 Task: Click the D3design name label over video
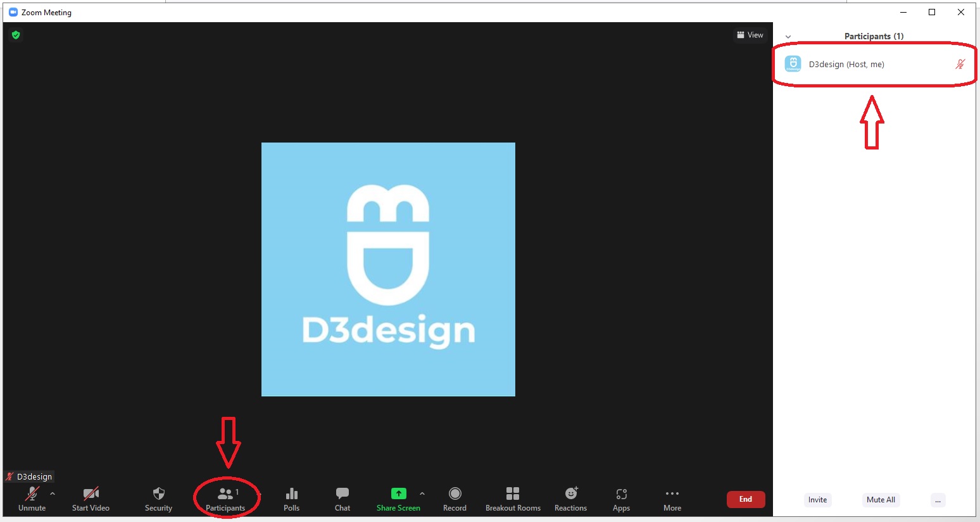pyautogui.click(x=34, y=476)
